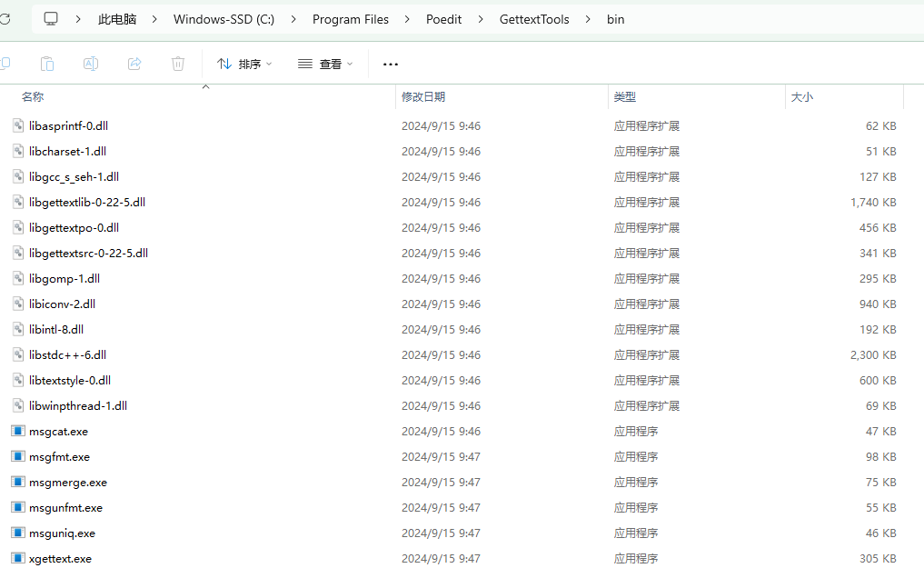Select the file name libgettextlib-0-22-5.dll

(87, 202)
